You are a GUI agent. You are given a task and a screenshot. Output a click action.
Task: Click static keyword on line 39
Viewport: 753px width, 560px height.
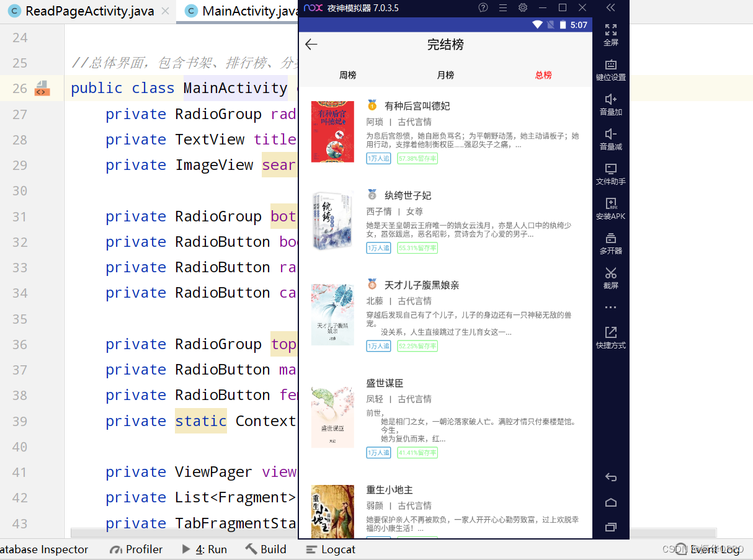pyautogui.click(x=200, y=421)
